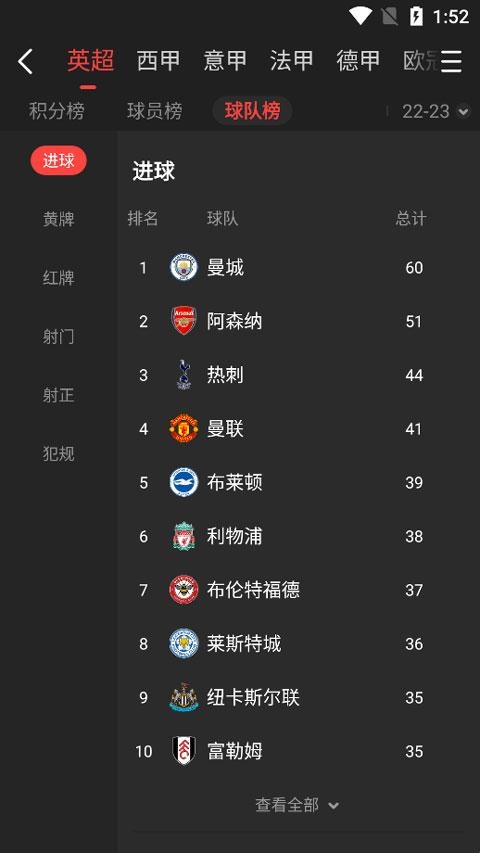
Task: Tap the Fulham club badge
Action: [183, 751]
